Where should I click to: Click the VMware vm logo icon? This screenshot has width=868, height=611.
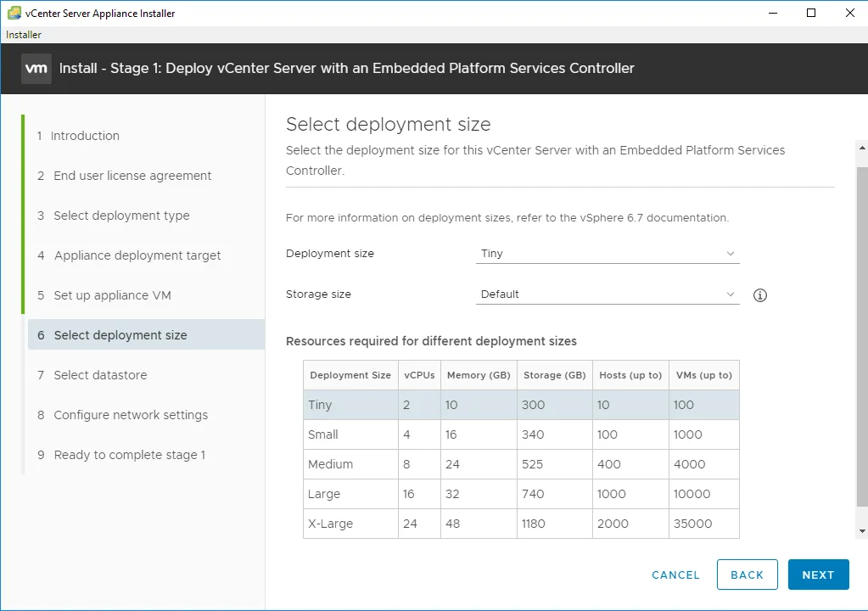[36, 69]
